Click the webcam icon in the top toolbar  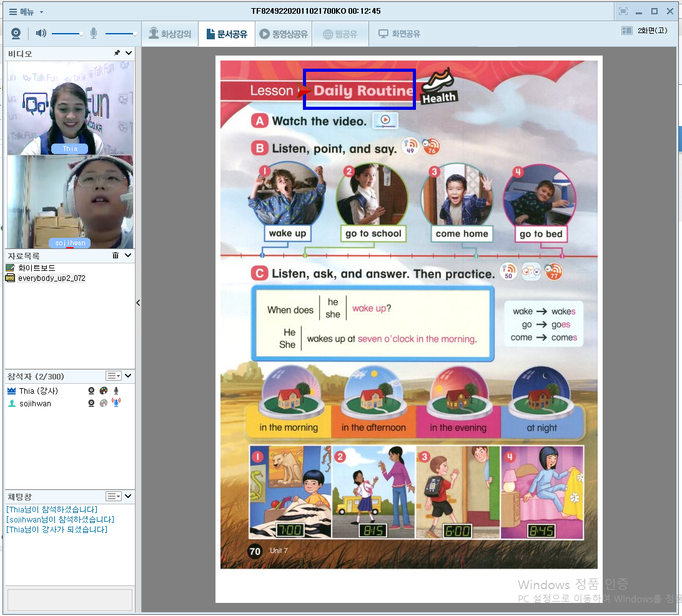tap(16, 34)
